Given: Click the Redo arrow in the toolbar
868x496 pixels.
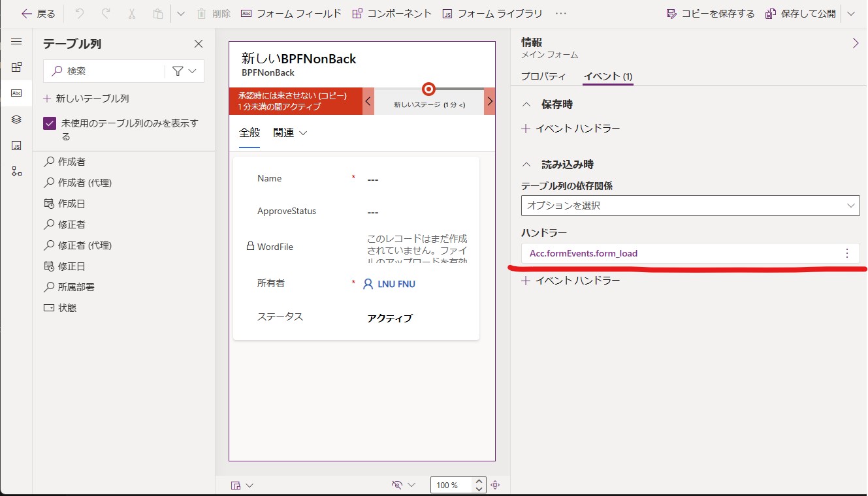Looking at the screenshot, I should [105, 14].
